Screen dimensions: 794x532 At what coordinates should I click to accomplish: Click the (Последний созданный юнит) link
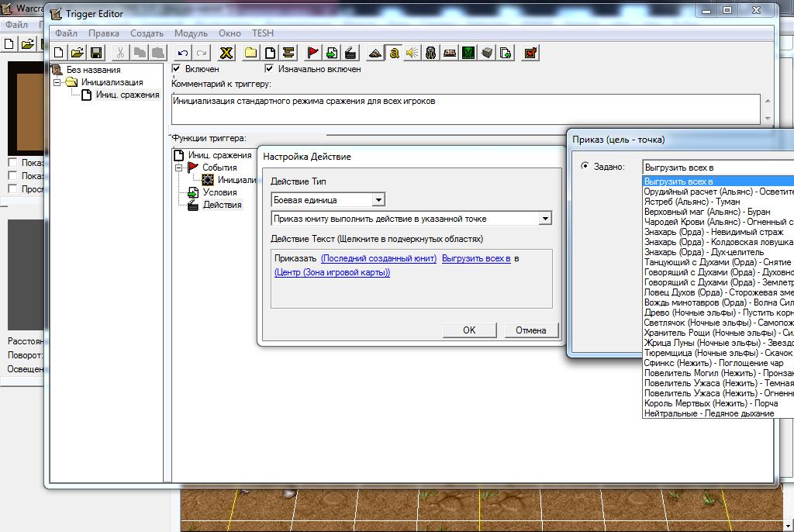point(378,258)
